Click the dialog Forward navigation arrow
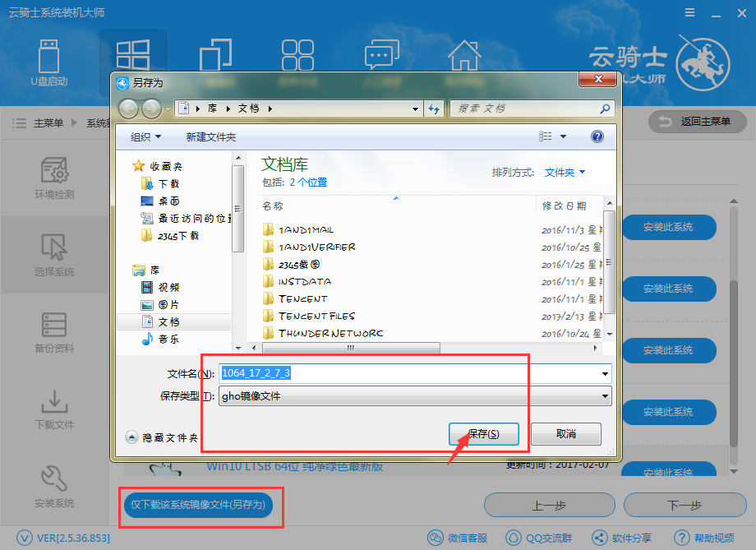The height and width of the screenshot is (550, 756). point(151,109)
